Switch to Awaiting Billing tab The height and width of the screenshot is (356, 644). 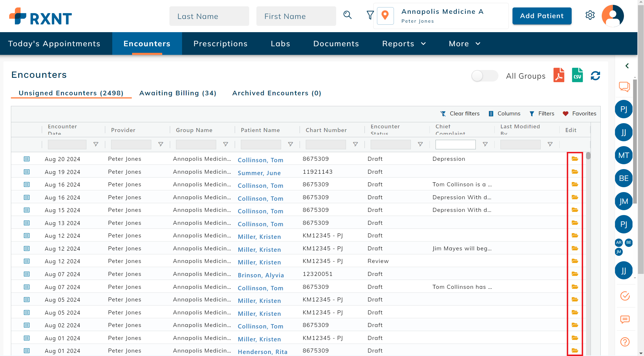click(178, 93)
